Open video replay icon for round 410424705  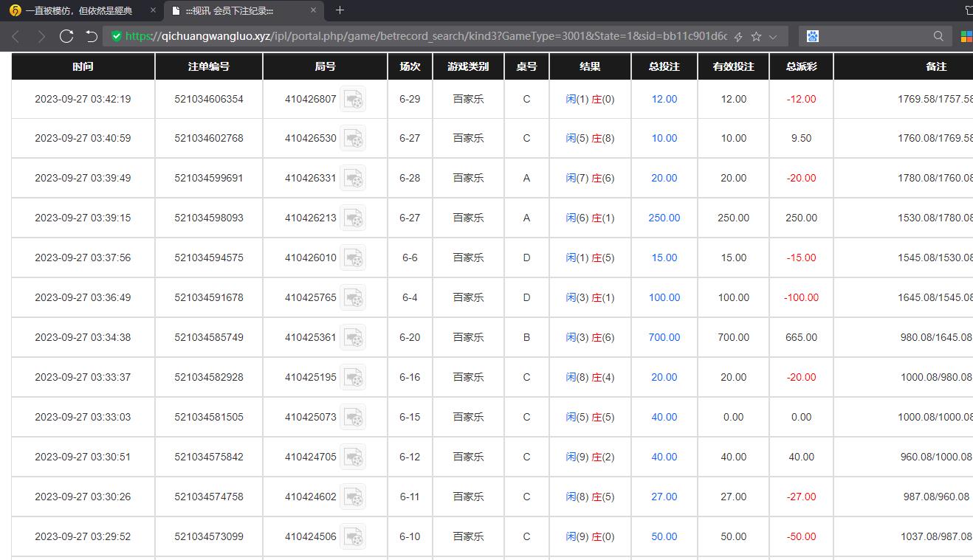[353, 457]
